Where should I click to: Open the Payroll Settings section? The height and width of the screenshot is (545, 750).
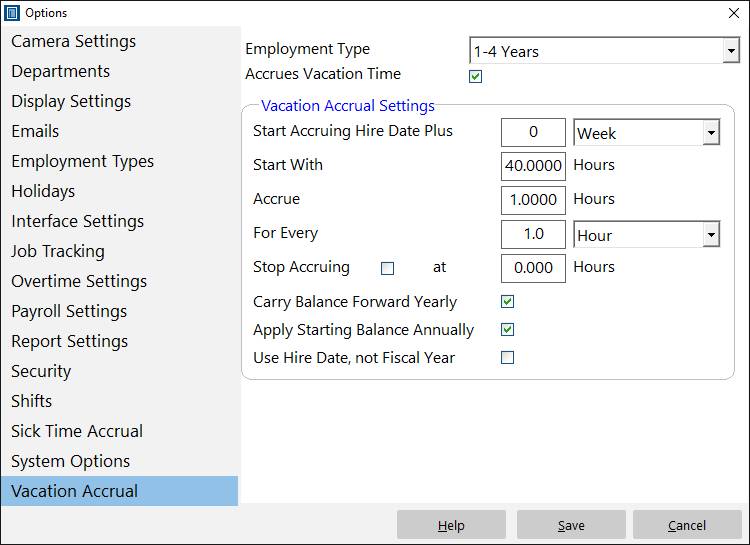pos(69,312)
